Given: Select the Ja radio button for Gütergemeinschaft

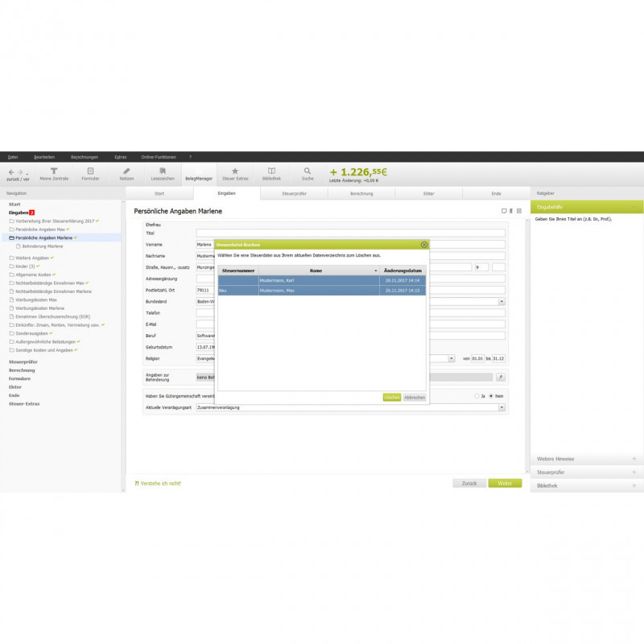Looking at the screenshot, I should pyautogui.click(x=477, y=396).
